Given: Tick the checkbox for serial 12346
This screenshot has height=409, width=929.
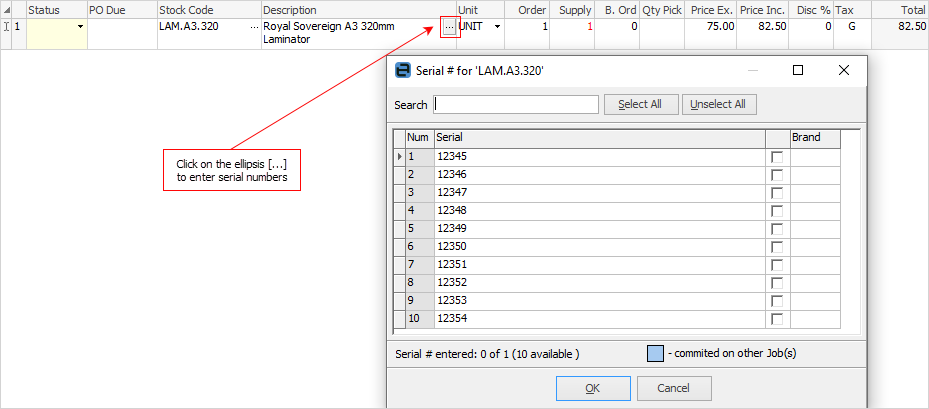Looking at the screenshot, I should pos(777,175).
